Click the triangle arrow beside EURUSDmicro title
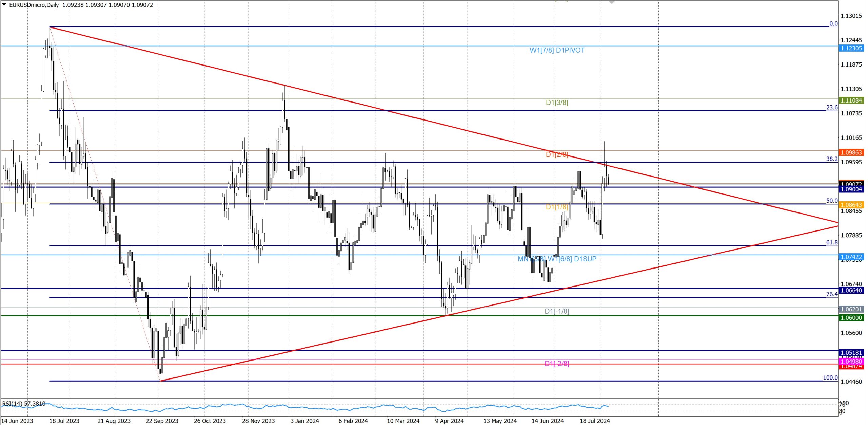This screenshot has height=425, width=868. pos(4,5)
